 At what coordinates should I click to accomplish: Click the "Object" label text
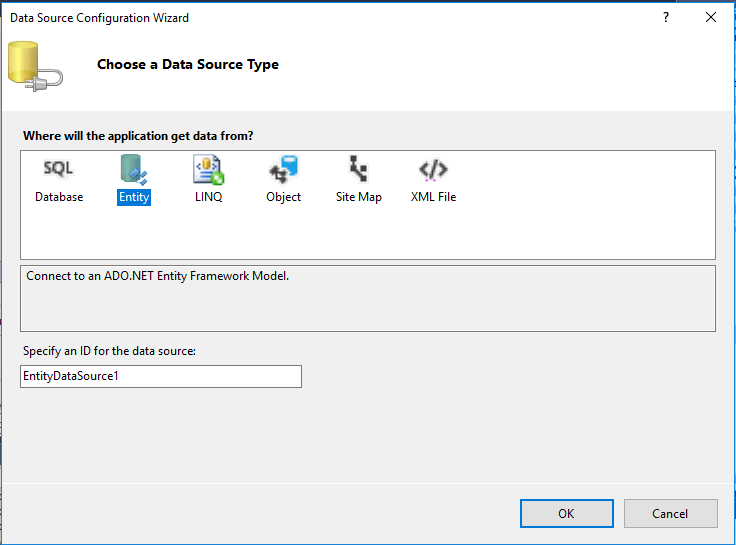coord(283,197)
